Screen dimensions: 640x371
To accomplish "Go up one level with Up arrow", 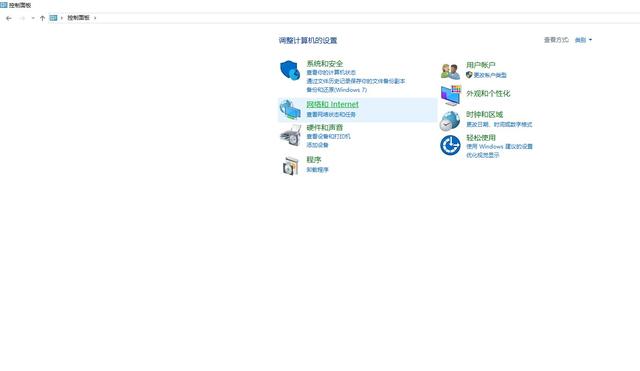I will [x=42, y=18].
